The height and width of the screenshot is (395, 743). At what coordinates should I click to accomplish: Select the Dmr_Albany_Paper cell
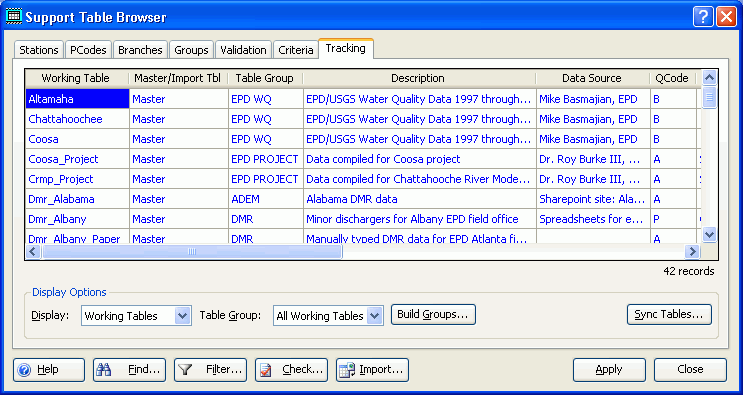77,236
